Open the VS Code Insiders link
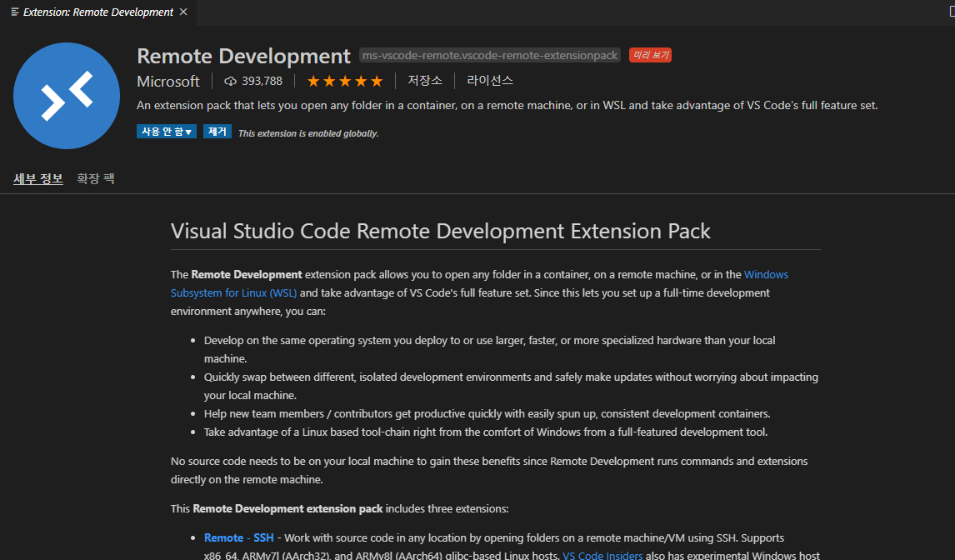The width and height of the screenshot is (955, 560). [x=602, y=555]
